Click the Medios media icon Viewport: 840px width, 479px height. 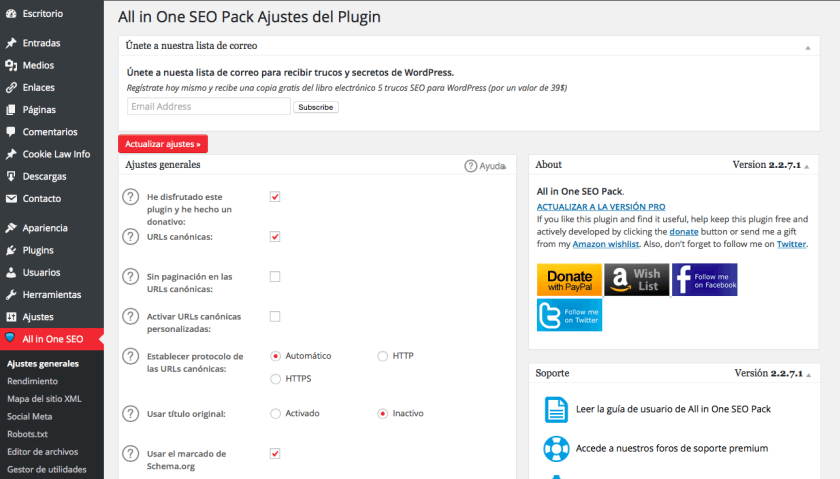(x=11, y=65)
